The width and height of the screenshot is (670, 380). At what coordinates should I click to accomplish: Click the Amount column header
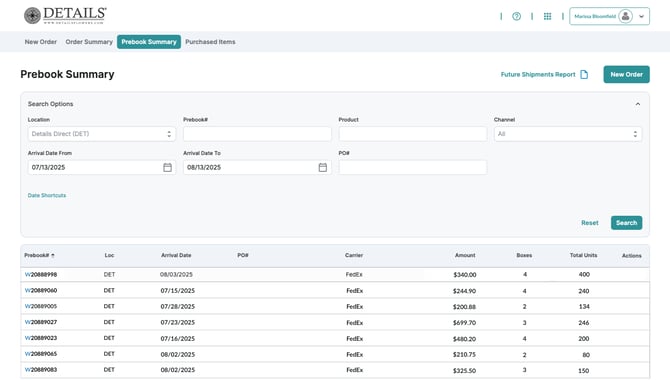coord(465,255)
